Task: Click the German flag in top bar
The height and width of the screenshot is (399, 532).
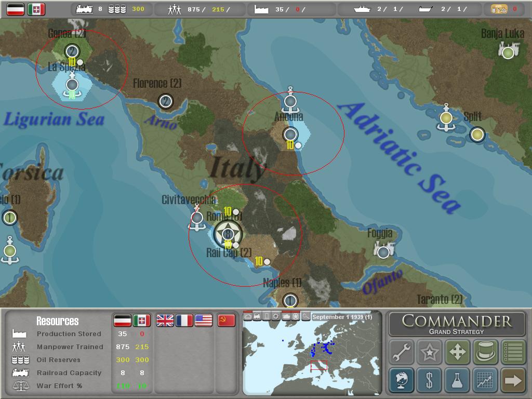Action: click(16, 9)
